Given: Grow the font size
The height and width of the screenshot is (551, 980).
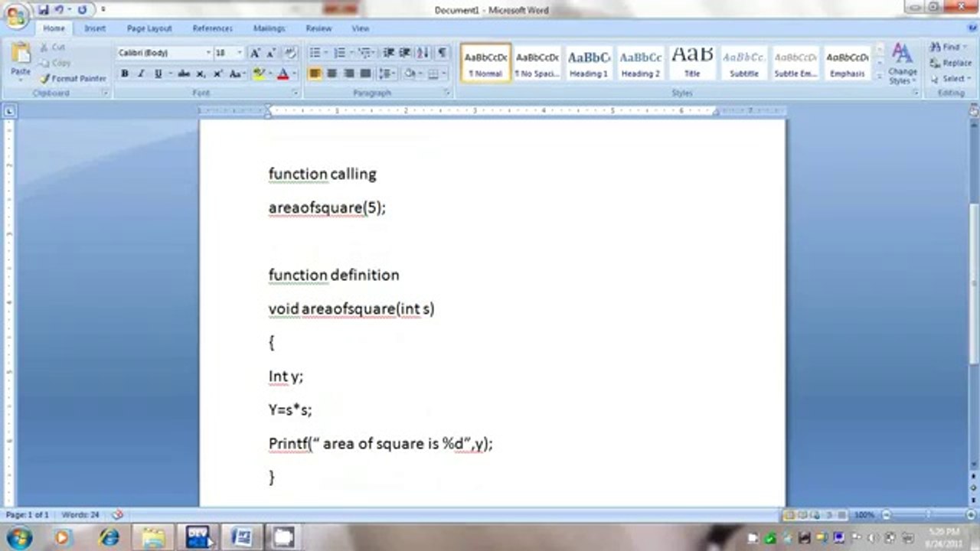Looking at the screenshot, I should pyautogui.click(x=256, y=53).
